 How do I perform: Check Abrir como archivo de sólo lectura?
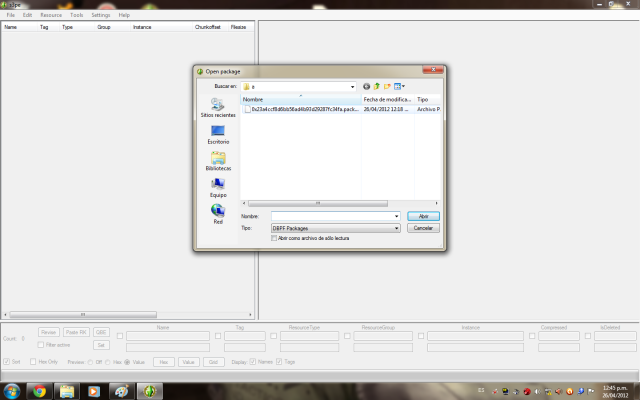pos(274,238)
